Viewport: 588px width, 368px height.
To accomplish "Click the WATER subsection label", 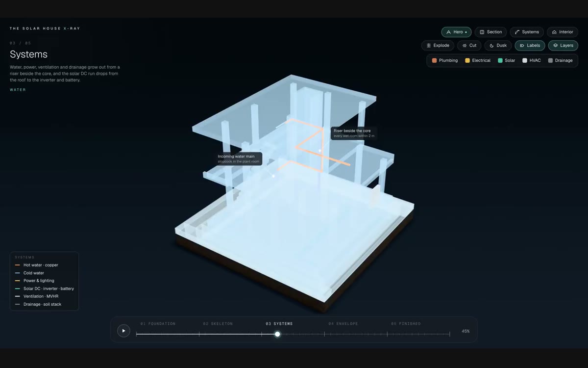I will pos(18,90).
